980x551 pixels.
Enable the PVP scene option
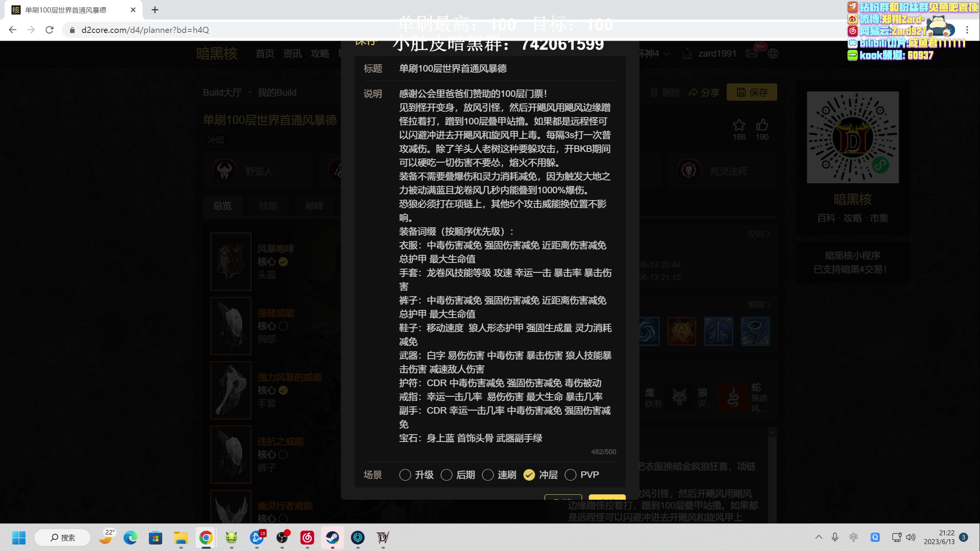pyautogui.click(x=571, y=474)
